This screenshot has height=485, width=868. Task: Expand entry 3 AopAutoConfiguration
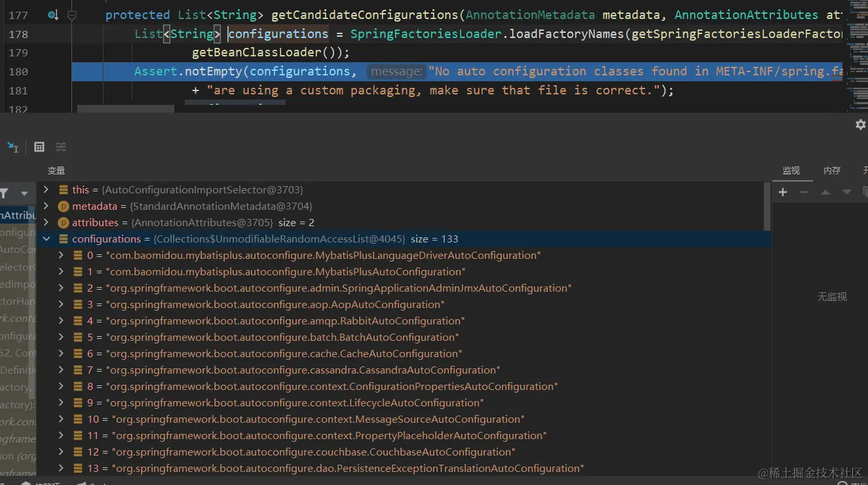pyautogui.click(x=61, y=305)
